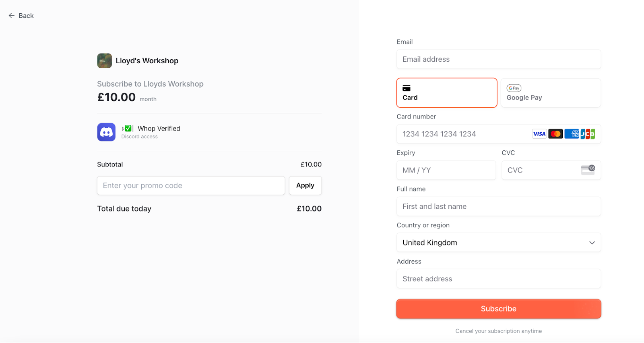Click the Lloyd's Workshop logo thumbnail
This screenshot has height=343, width=644.
(x=105, y=61)
